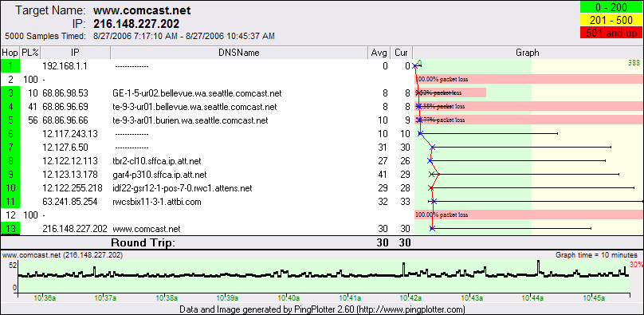
Task: Click the 10:37a timeline tick label
Action: click(105, 298)
